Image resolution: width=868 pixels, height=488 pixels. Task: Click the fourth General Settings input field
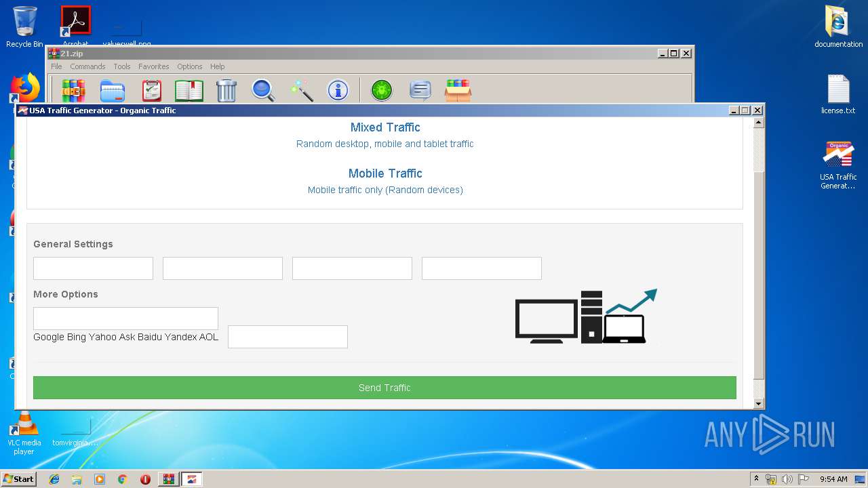click(481, 268)
